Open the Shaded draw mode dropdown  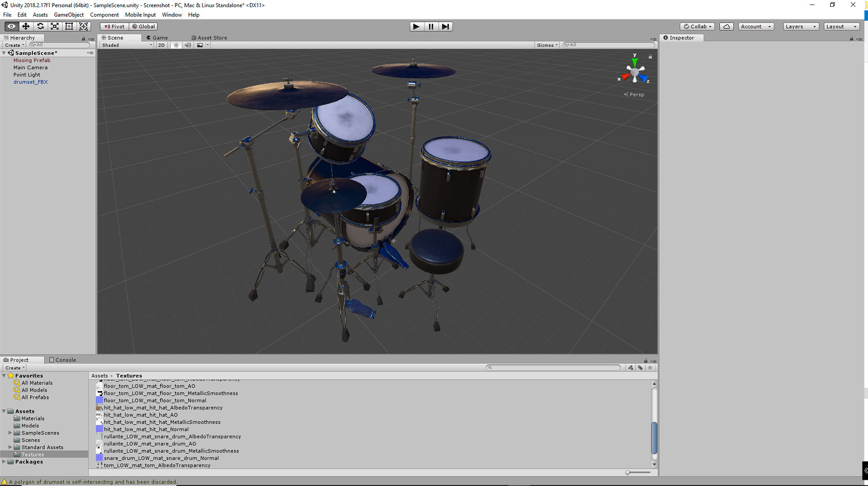pyautogui.click(x=127, y=45)
